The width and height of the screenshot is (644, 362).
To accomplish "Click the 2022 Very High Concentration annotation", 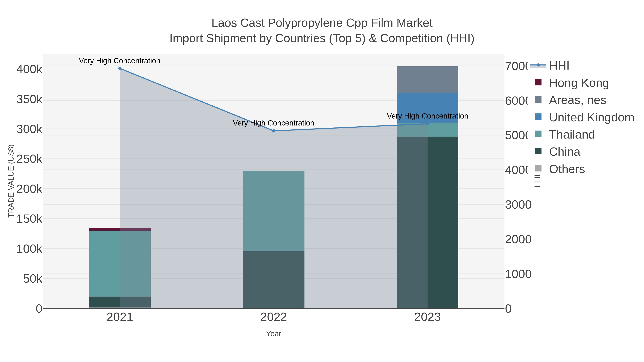I will pos(274,123).
